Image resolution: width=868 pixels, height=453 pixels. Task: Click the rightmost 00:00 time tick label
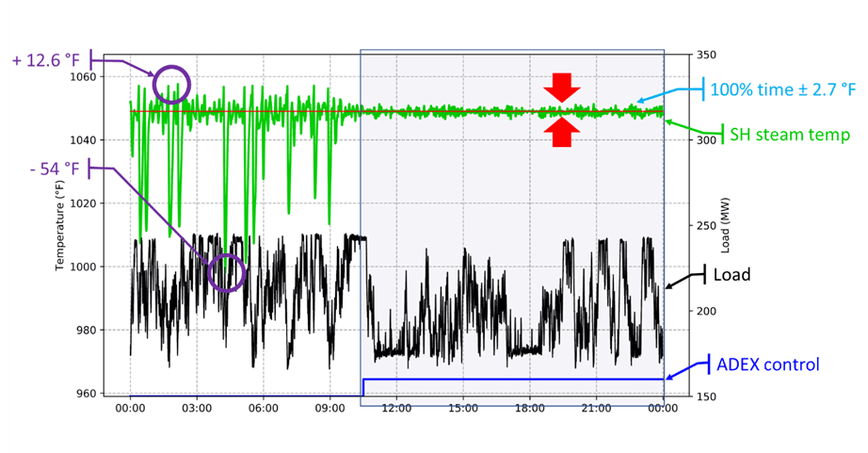(x=663, y=409)
